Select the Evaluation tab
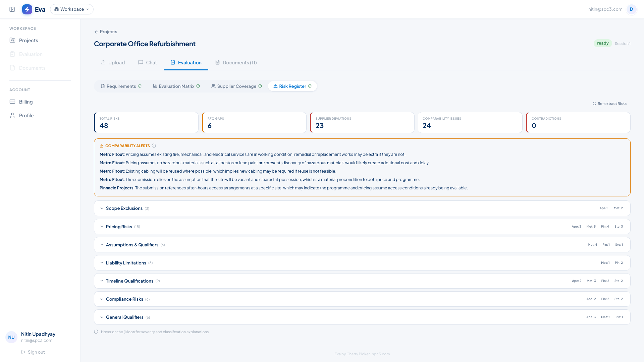Screen dimensions: 644x362 (186, 63)
